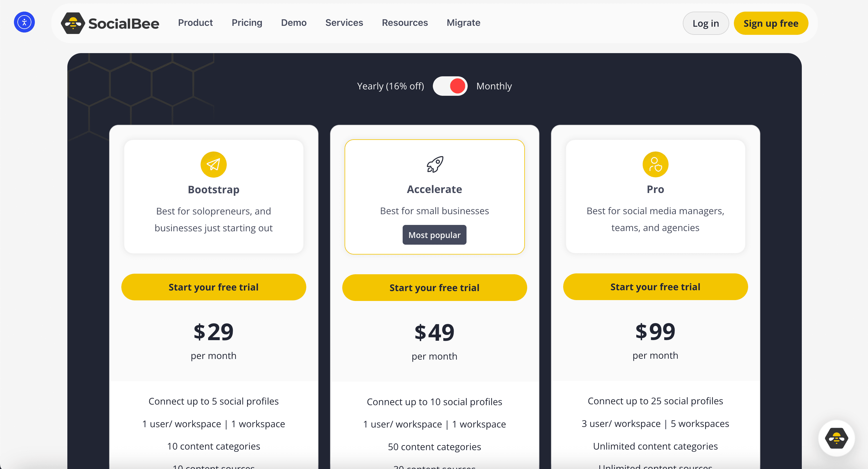This screenshot has width=868, height=469.
Task: Start free trial for Accelerate plan
Action: 435,288
